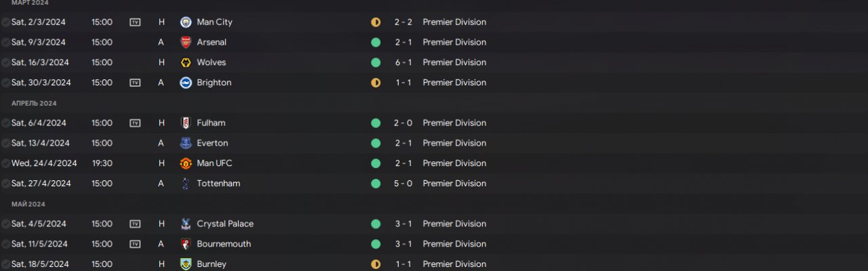Screen dimensions: 868x271
Task: Click the МАЙ 2024 month header
Action: click(28, 204)
